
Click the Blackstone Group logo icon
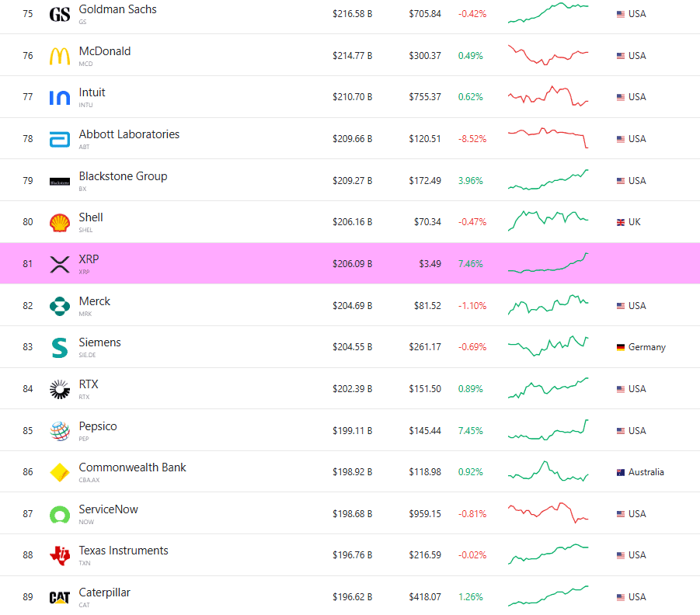pyautogui.click(x=59, y=182)
